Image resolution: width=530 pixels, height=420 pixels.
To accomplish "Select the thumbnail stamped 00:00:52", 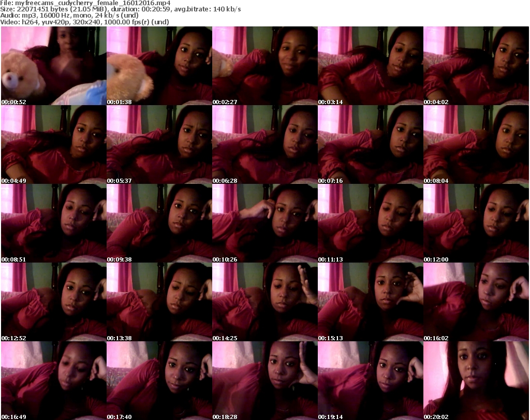I will tap(54, 66).
